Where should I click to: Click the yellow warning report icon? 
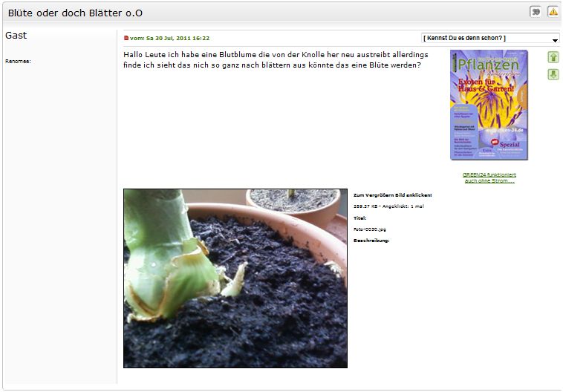553,12
